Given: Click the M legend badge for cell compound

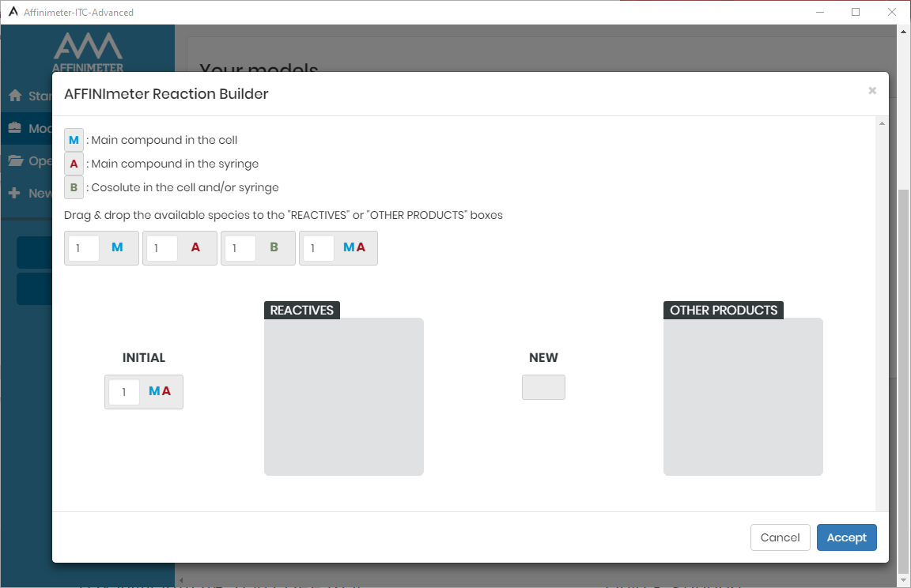Looking at the screenshot, I should pyautogui.click(x=74, y=140).
